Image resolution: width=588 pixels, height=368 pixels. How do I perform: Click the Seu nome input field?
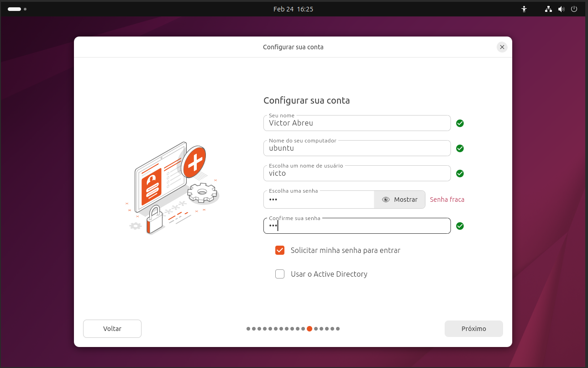pyautogui.click(x=356, y=123)
